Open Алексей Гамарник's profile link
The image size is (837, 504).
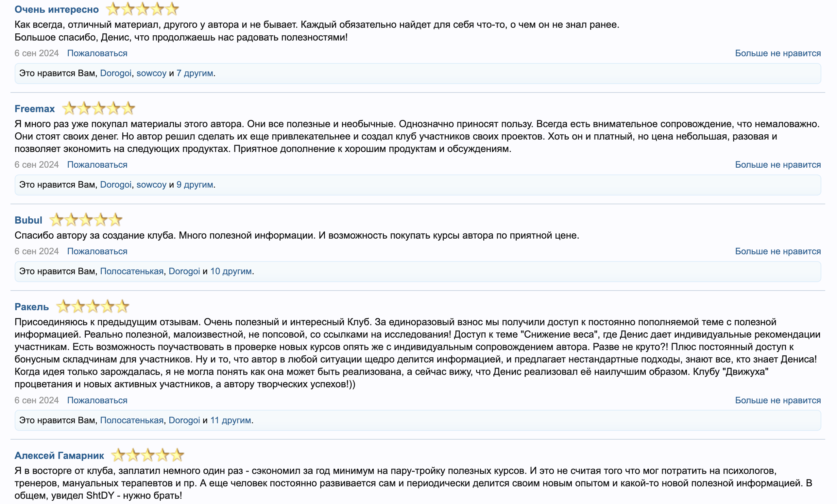(59, 455)
